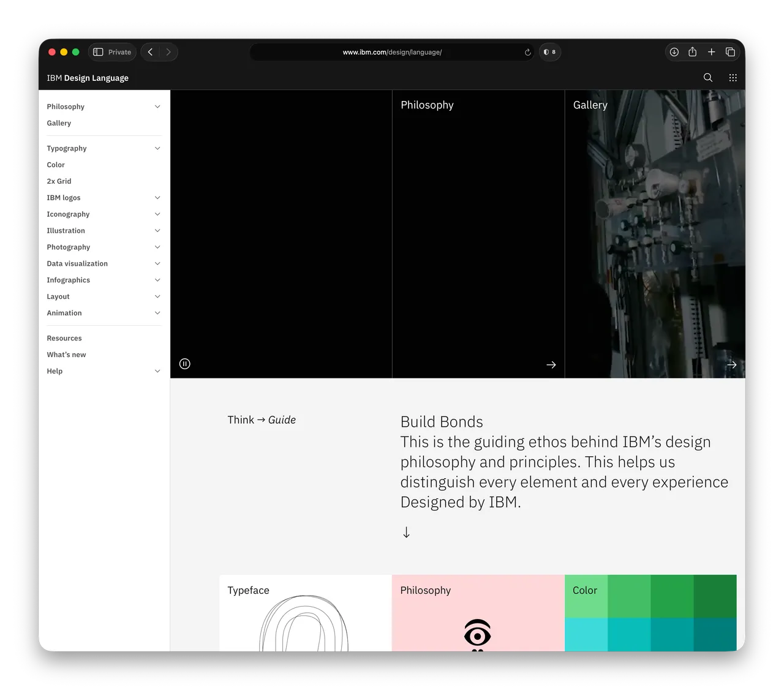Open the Safari share icon
The image size is (784, 690).
point(692,52)
